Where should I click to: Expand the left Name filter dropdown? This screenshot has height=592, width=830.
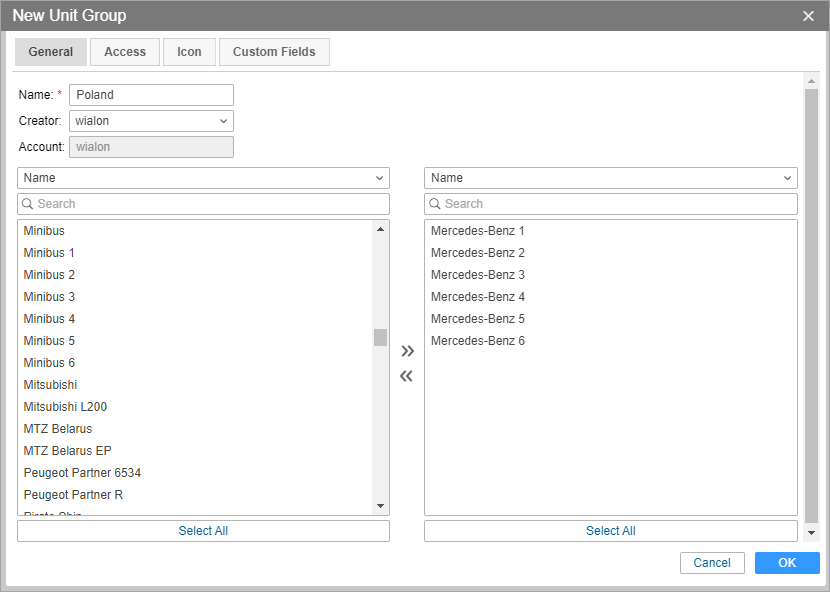coord(203,178)
